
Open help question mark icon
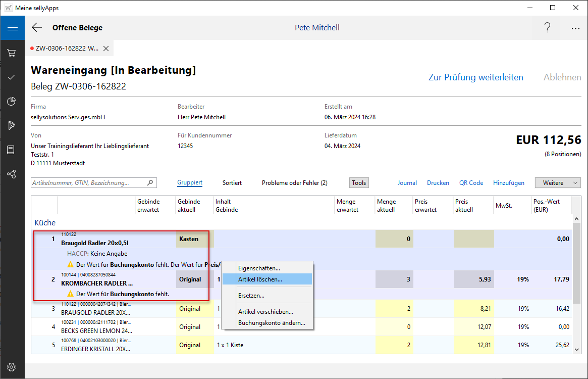[547, 28]
